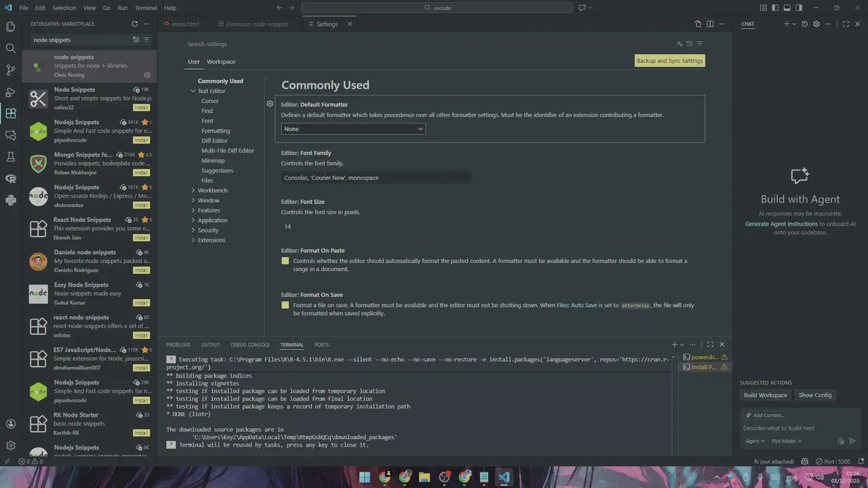
Task: Open notifications bell in status bar
Action: [x=860, y=462]
